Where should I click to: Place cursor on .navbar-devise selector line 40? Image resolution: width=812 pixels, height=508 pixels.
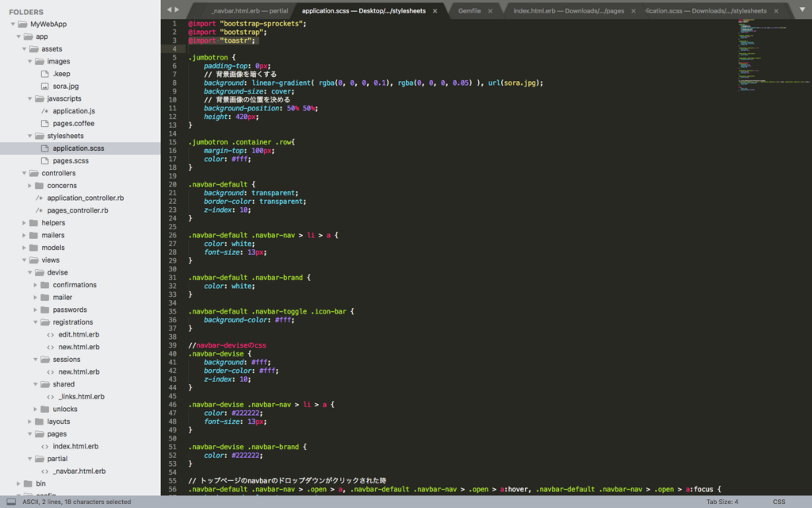click(x=220, y=354)
